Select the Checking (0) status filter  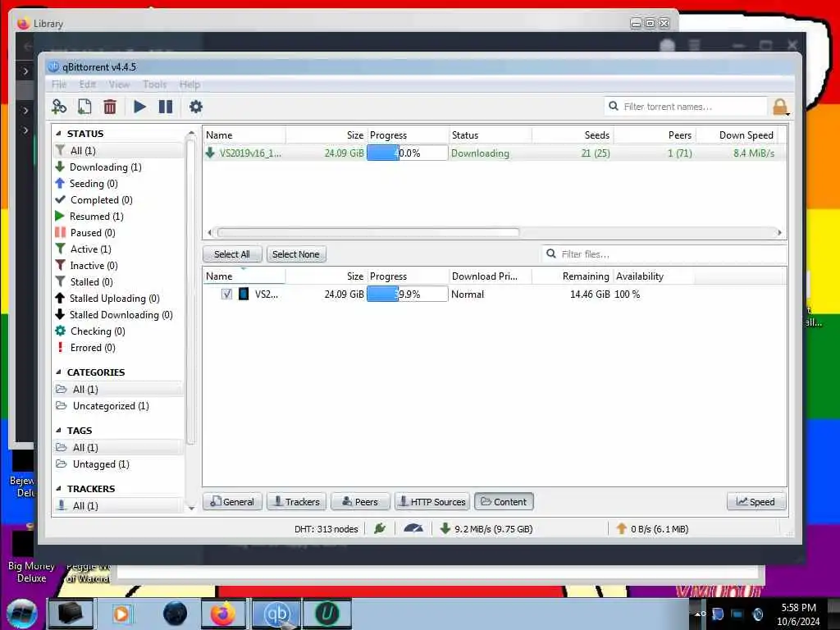(x=98, y=331)
